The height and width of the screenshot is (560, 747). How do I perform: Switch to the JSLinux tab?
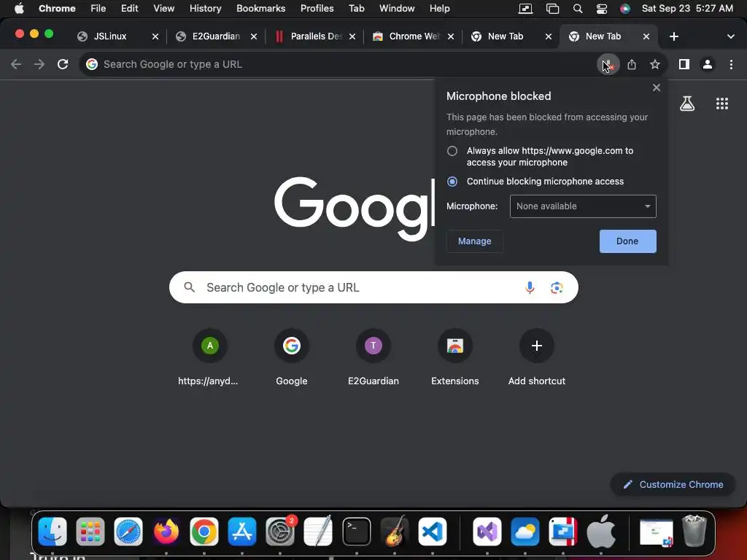[110, 36]
